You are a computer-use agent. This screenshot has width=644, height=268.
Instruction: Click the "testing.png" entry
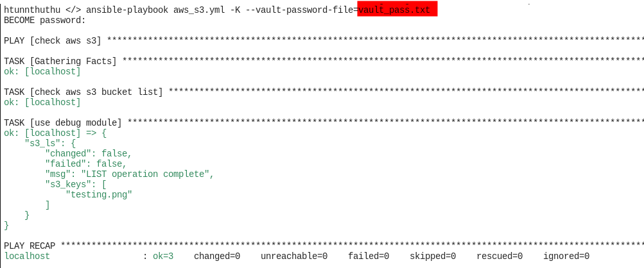99,194
